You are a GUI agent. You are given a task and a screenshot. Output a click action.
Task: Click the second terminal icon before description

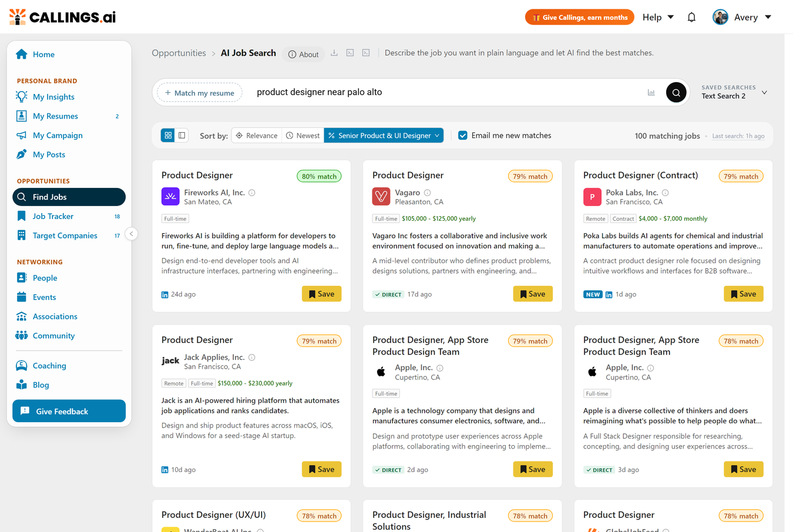[x=366, y=53]
